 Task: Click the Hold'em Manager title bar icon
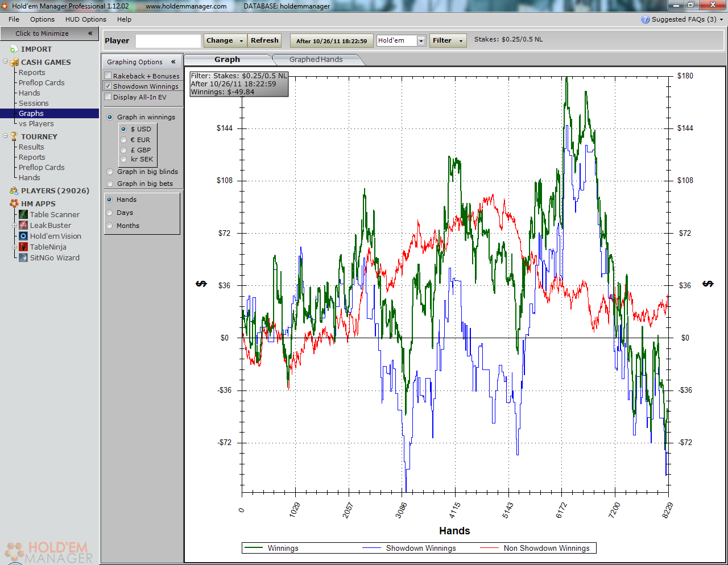[5, 6]
